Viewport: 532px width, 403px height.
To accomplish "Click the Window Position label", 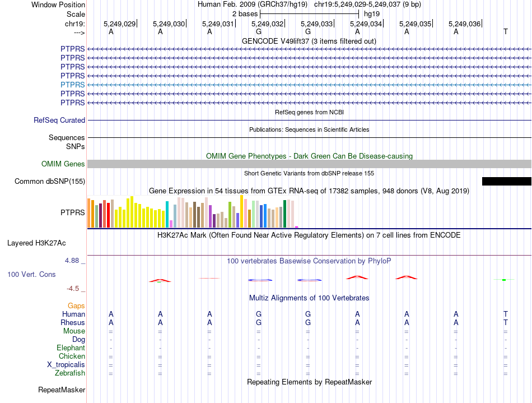I will coord(58,4).
